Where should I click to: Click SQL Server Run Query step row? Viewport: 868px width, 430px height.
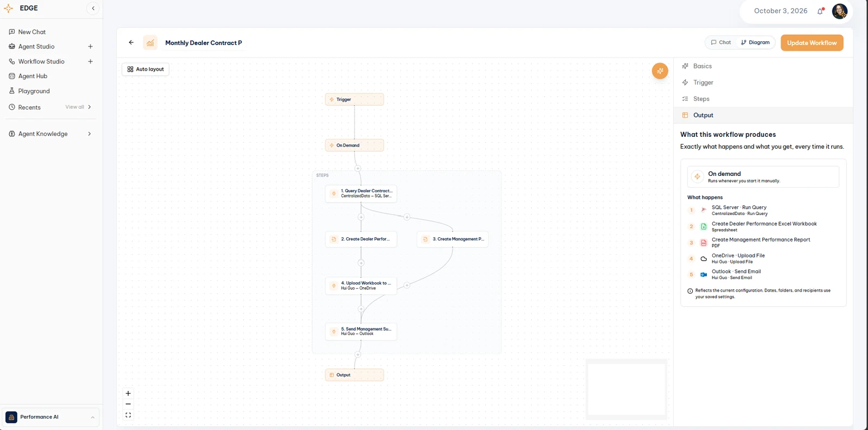763,211
